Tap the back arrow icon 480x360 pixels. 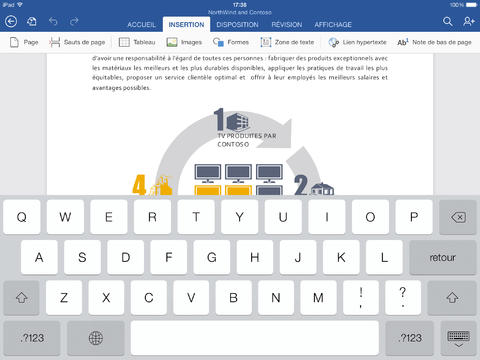coord(11,22)
